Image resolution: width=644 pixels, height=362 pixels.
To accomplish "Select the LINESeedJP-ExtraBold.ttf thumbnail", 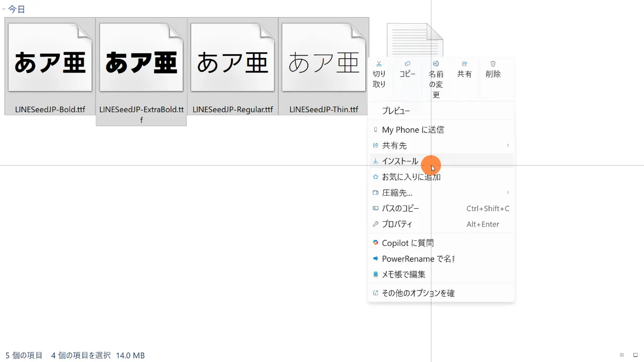I will click(x=141, y=58).
